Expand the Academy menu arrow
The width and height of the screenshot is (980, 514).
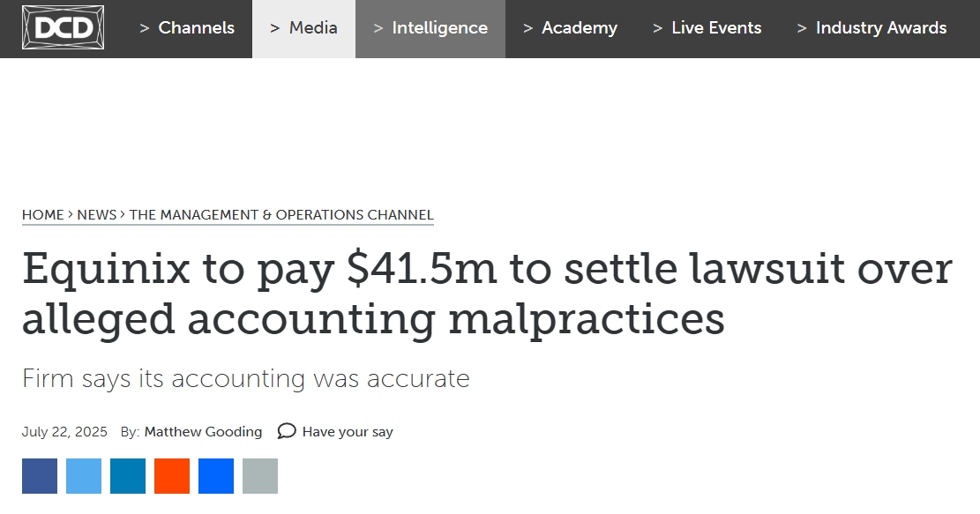tap(528, 28)
